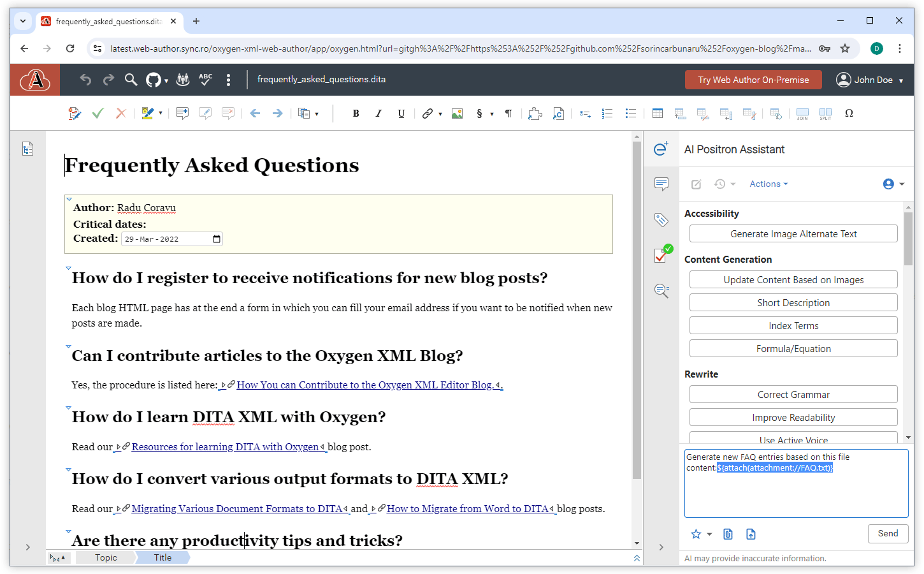Select the Topic breadcrumb item
Screen dimensions: 924x574
click(x=106, y=557)
